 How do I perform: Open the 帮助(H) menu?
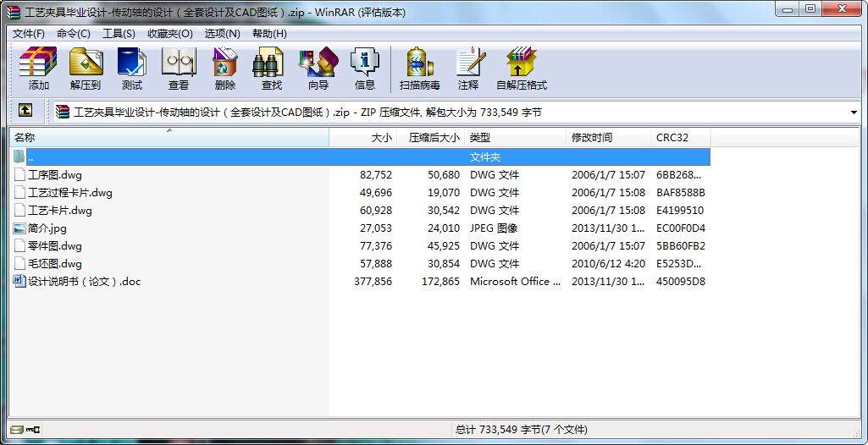[x=269, y=34]
